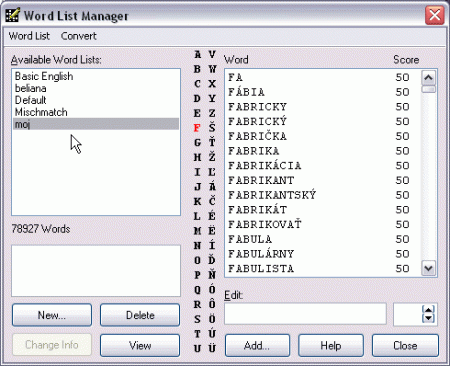Select letter Ž in the letter index

point(212,157)
